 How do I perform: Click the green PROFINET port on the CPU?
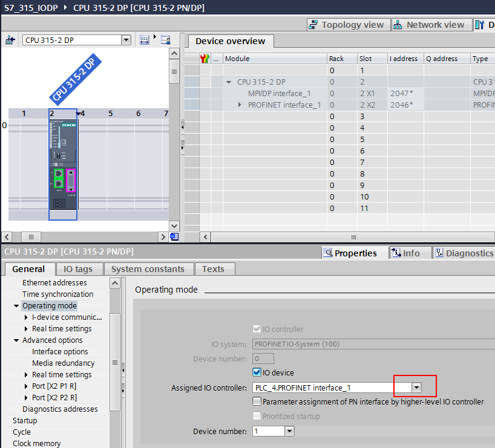coord(59,178)
